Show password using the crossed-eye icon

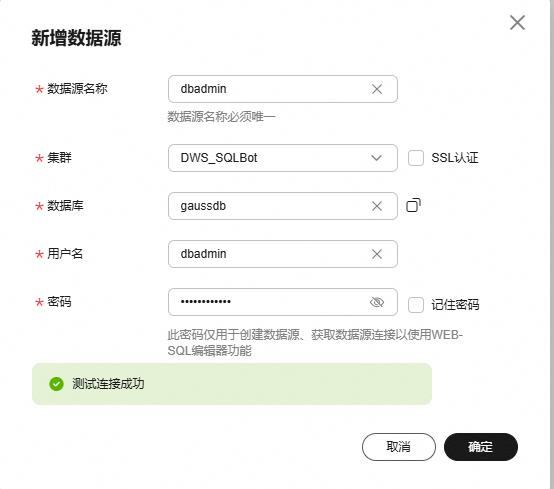pyautogui.click(x=377, y=302)
